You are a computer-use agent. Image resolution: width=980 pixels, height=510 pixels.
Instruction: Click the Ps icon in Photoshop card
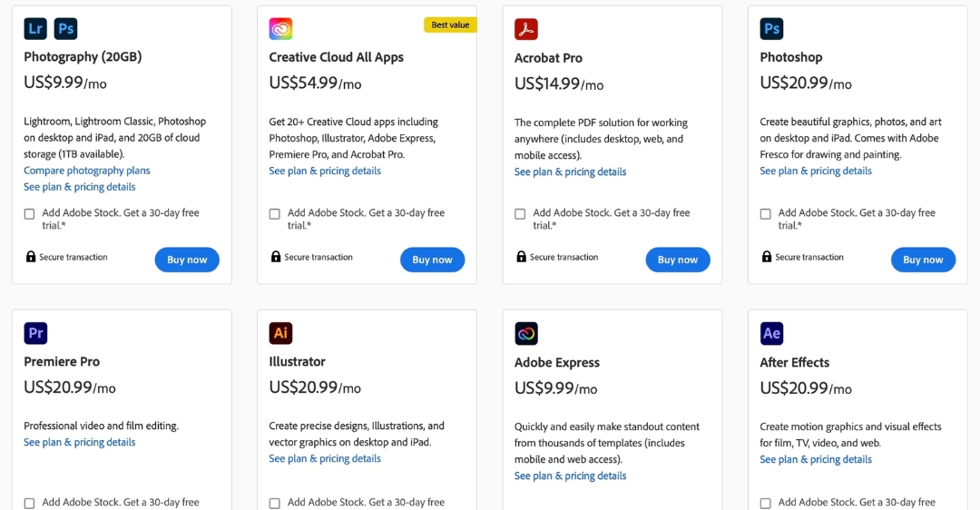pyautogui.click(x=772, y=29)
